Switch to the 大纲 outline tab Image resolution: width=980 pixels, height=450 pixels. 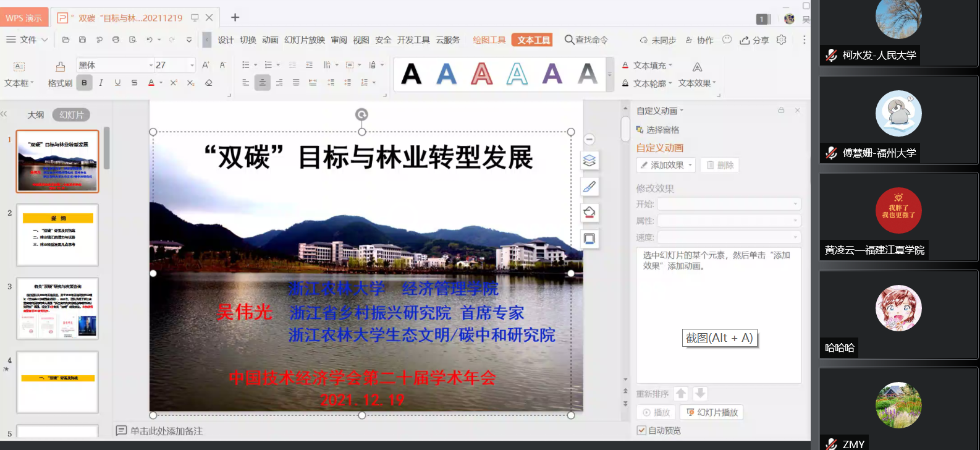pyautogui.click(x=36, y=115)
